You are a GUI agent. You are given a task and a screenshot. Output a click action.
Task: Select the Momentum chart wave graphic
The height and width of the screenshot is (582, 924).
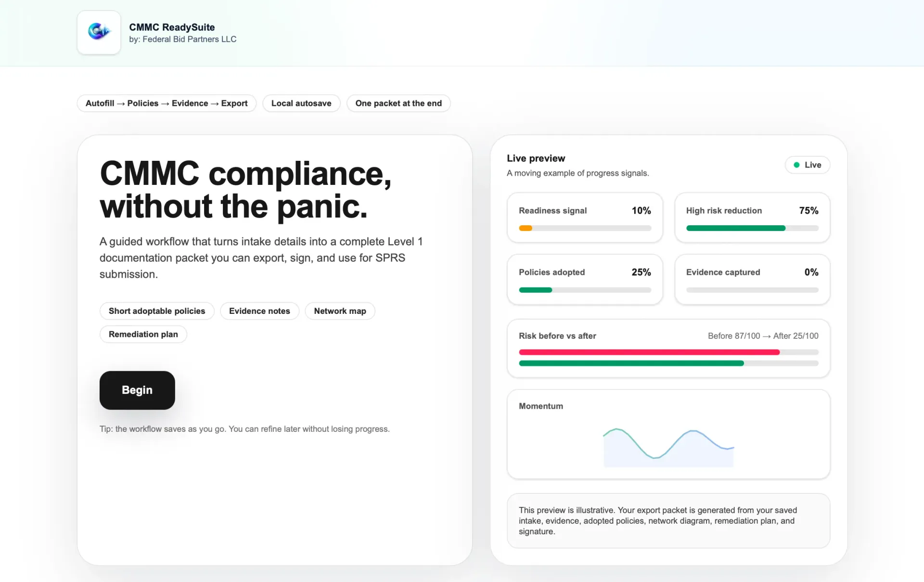pyautogui.click(x=667, y=445)
